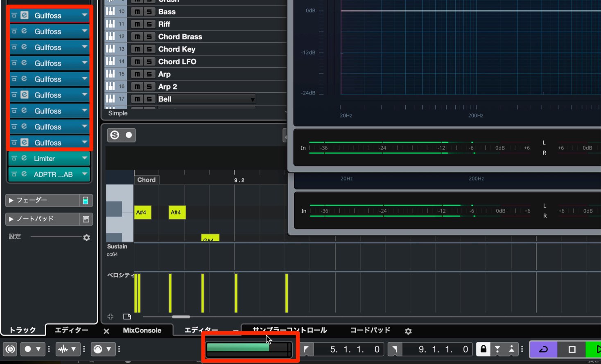Activate punch in
This screenshot has height=364, width=601.
(x=497, y=349)
